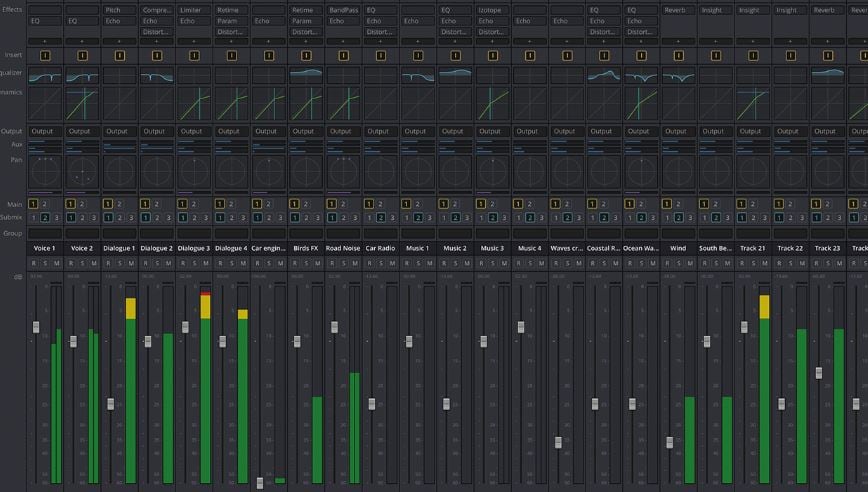Screen dimensions: 868x492
Task: Mute the Voice 1 track
Action: pyautogui.click(x=56, y=263)
